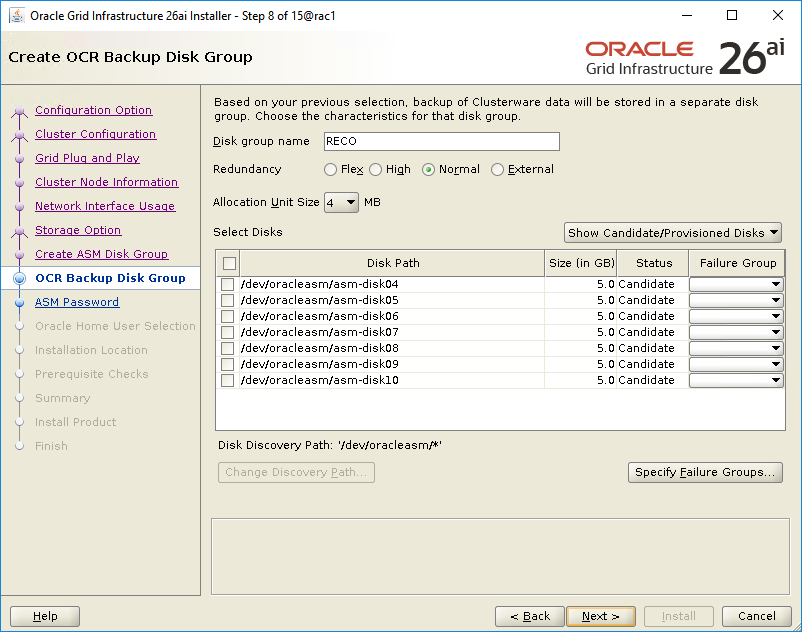Click Candidate status of asm-disk06
This screenshot has width=802, height=632.
[x=647, y=316]
